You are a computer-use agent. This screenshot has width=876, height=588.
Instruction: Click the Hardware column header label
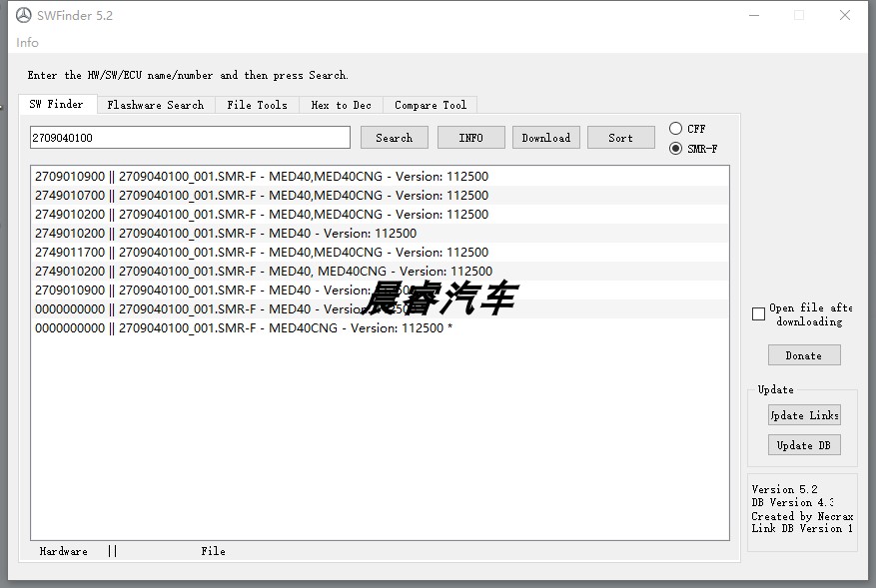pos(64,551)
